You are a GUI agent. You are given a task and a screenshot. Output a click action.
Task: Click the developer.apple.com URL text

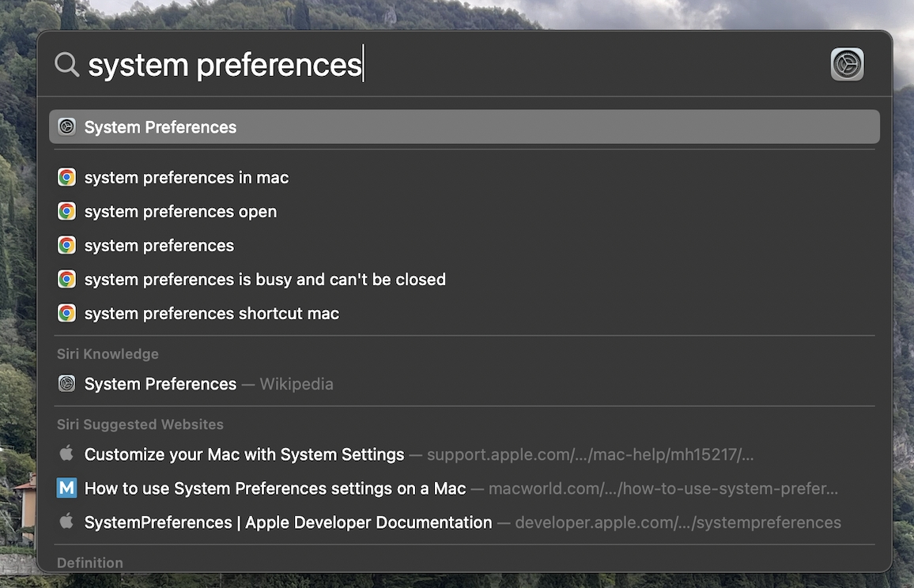tap(678, 522)
